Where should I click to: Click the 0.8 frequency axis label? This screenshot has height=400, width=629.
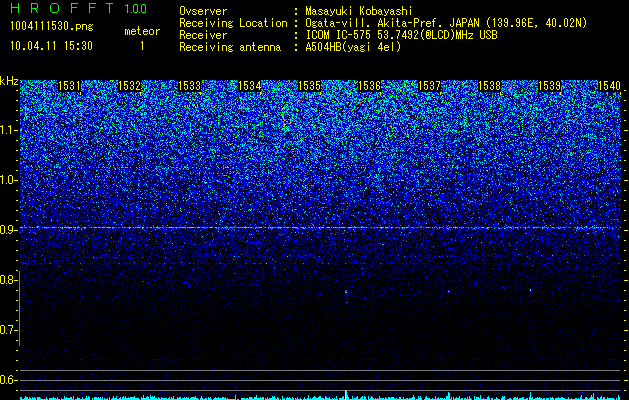[x=8, y=280]
